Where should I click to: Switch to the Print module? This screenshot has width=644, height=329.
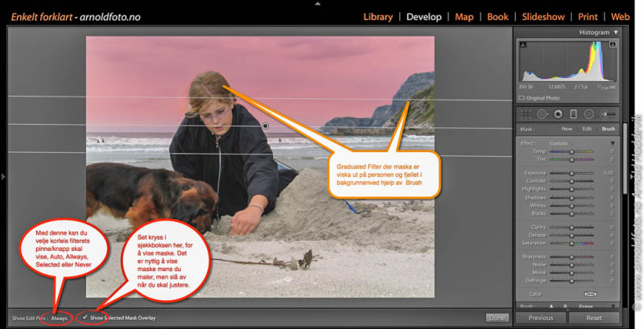pos(588,17)
